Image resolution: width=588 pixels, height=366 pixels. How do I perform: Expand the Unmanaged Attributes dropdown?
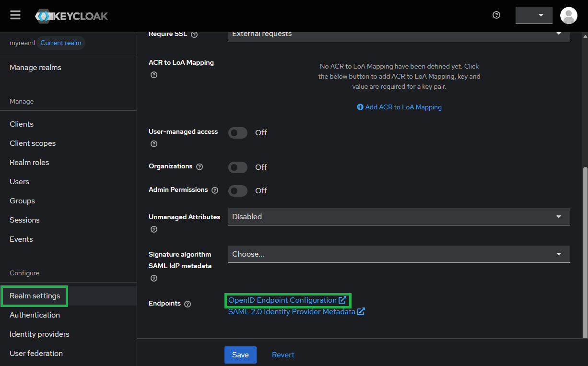(x=399, y=217)
